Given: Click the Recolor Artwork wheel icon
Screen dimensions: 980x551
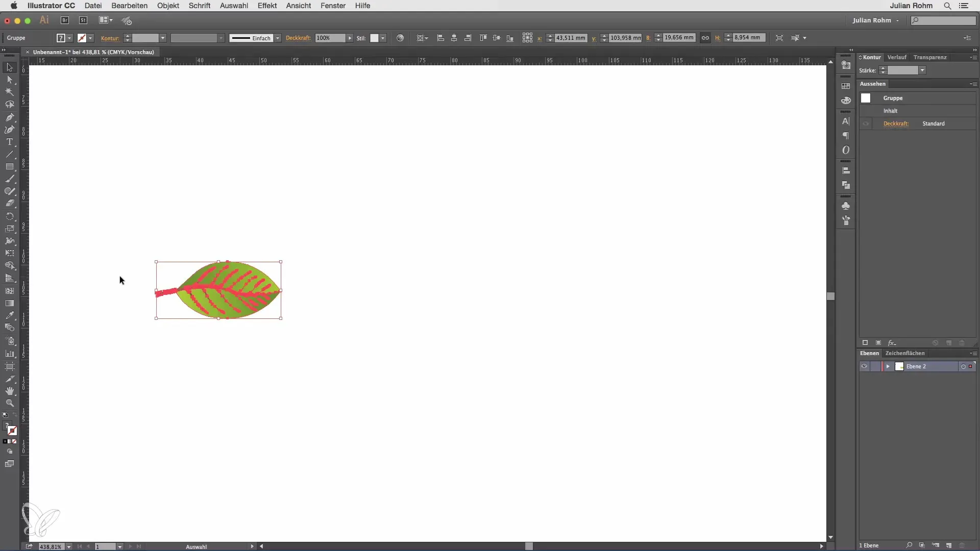Looking at the screenshot, I should (400, 38).
